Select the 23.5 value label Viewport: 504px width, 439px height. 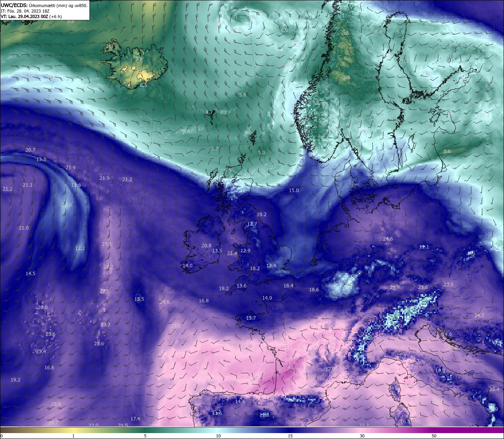[448, 284]
